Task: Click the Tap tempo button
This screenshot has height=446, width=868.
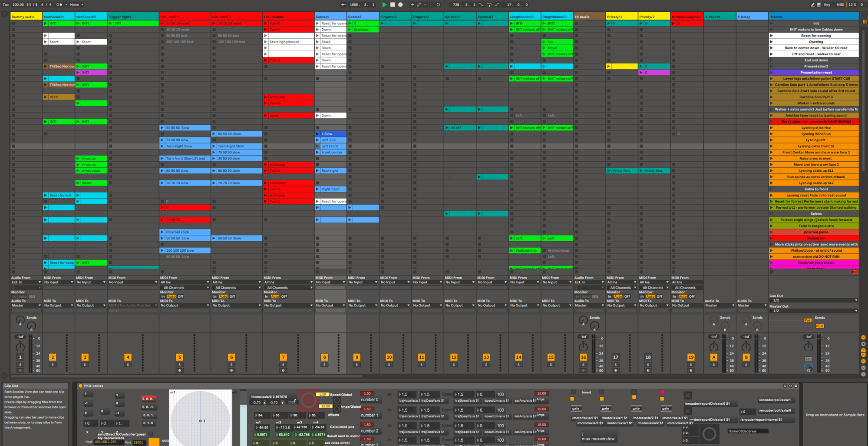Action: (x=6, y=5)
